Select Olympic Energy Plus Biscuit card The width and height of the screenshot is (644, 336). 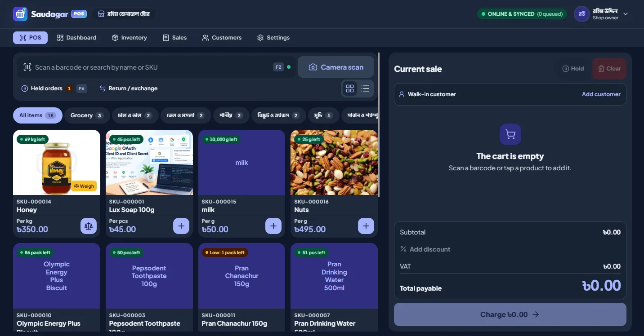coord(57,287)
